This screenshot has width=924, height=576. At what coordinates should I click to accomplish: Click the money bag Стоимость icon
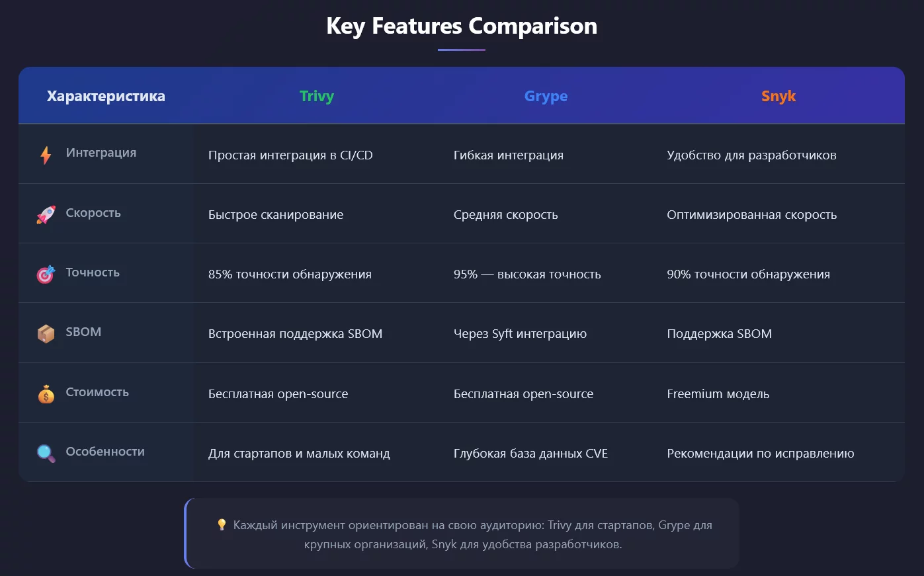tap(46, 394)
